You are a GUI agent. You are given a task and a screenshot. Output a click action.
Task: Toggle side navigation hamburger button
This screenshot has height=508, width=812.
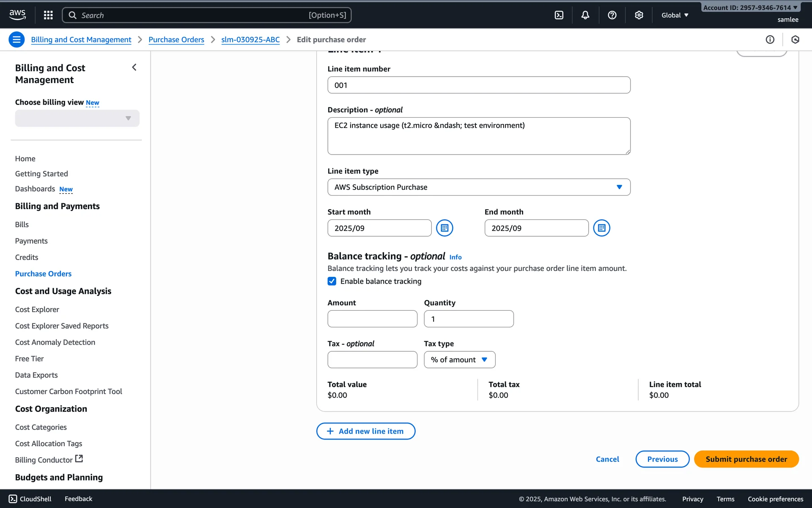click(16, 39)
